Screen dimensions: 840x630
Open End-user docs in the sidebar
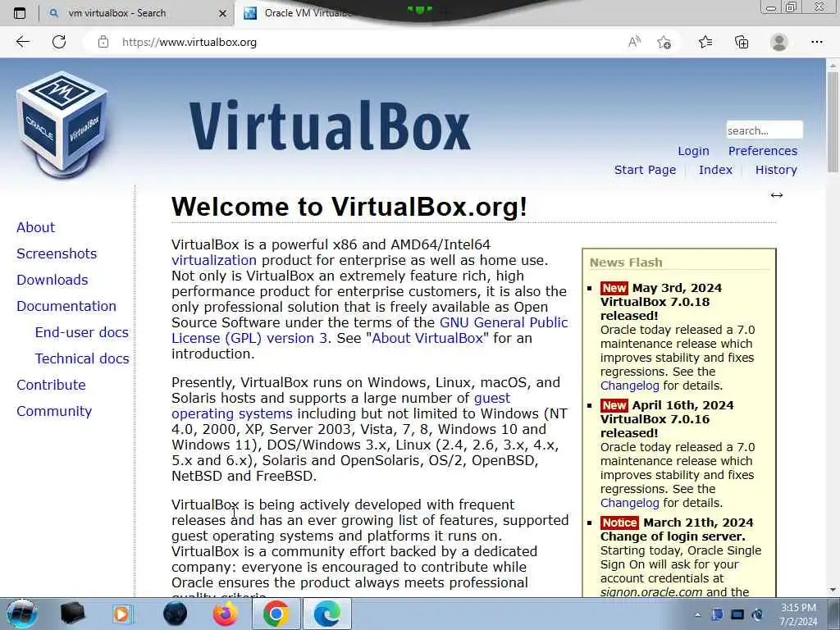point(81,332)
